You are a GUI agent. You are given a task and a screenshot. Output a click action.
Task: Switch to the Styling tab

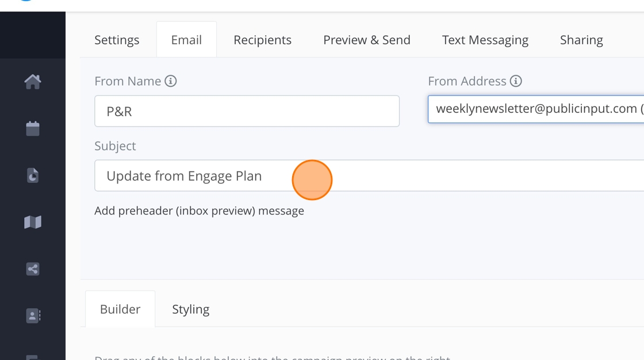[x=191, y=309]
